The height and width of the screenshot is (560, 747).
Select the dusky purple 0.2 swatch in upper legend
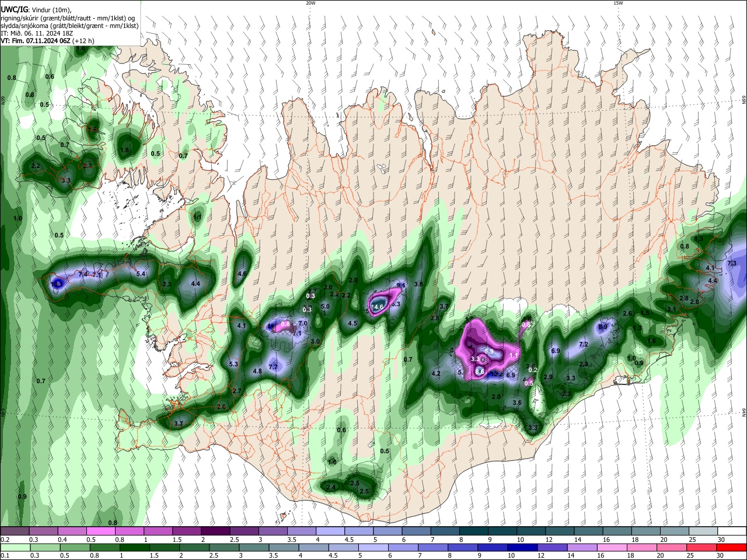[15, 531]
